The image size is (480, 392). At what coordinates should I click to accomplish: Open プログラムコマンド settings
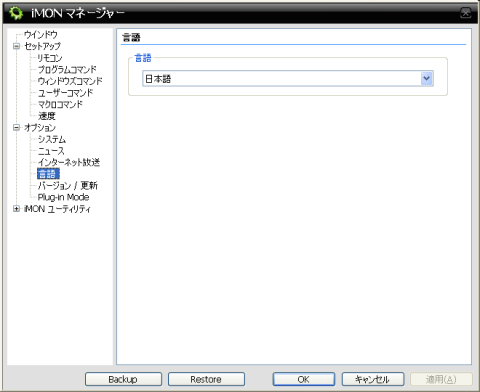point(67,69)
